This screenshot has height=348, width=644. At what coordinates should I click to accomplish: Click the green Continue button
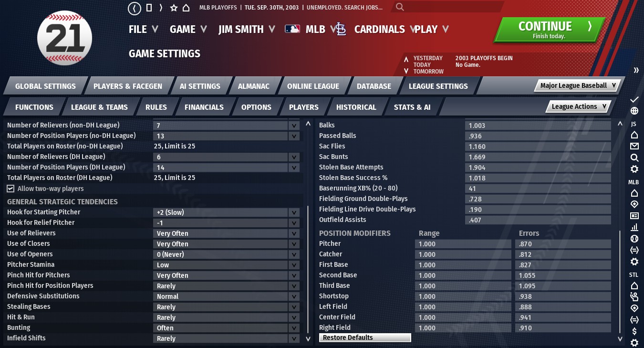click(x=549, y=30)
